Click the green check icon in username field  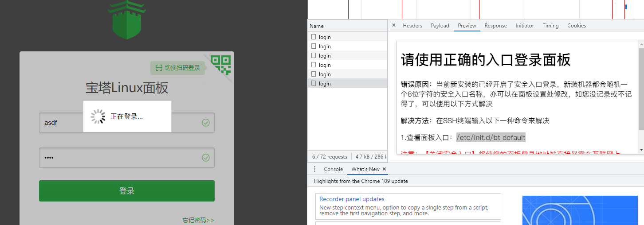point(206,123)
